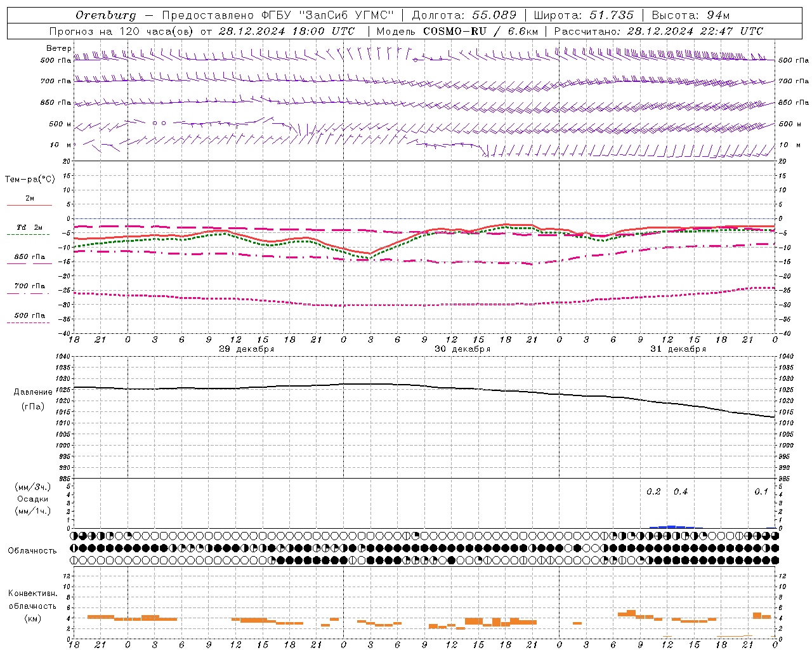The image size is (812, 650).
Task: Click the 31 декабря date label
Action: pyautogui.click(x=678, y=349)
